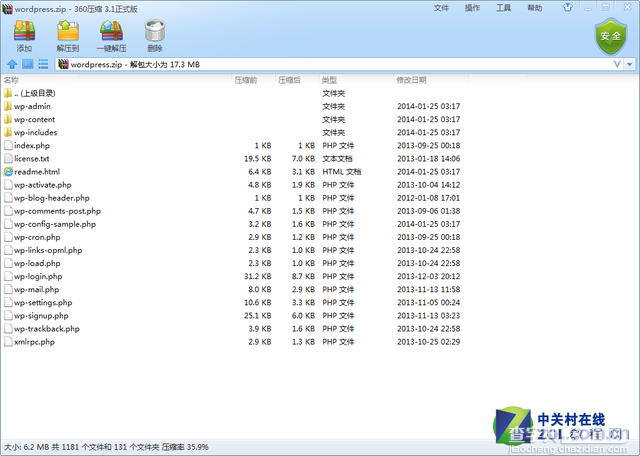Sort by 压缩前 column header
This screenshot has width=640, height=456.
click(x=246, y=80)
